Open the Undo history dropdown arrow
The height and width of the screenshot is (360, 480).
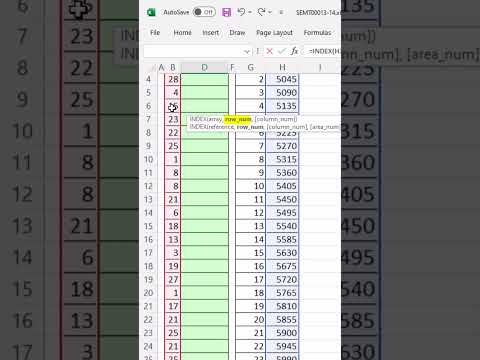[x=250, y=12]
